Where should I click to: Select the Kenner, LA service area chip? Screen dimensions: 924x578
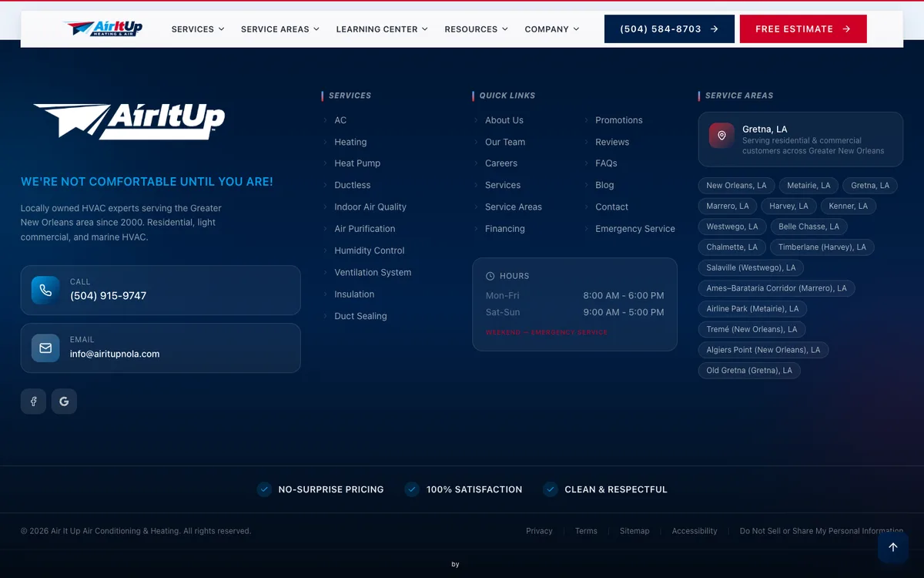click(849, 207)
